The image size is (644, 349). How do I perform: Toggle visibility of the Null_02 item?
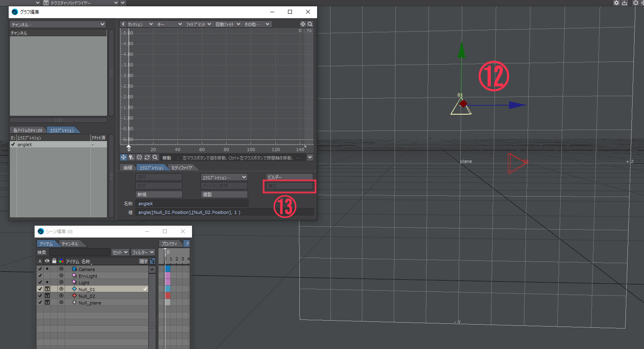47,296
